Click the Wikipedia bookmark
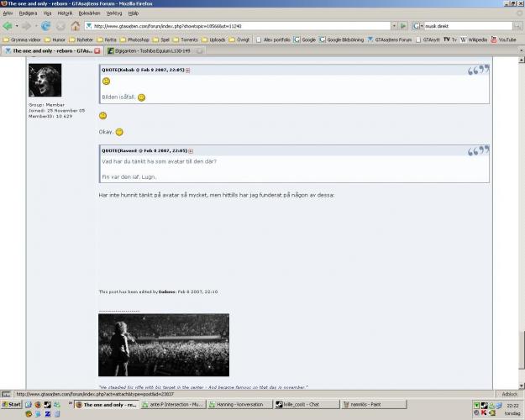The image size is (525, 420). click(474, 39)
